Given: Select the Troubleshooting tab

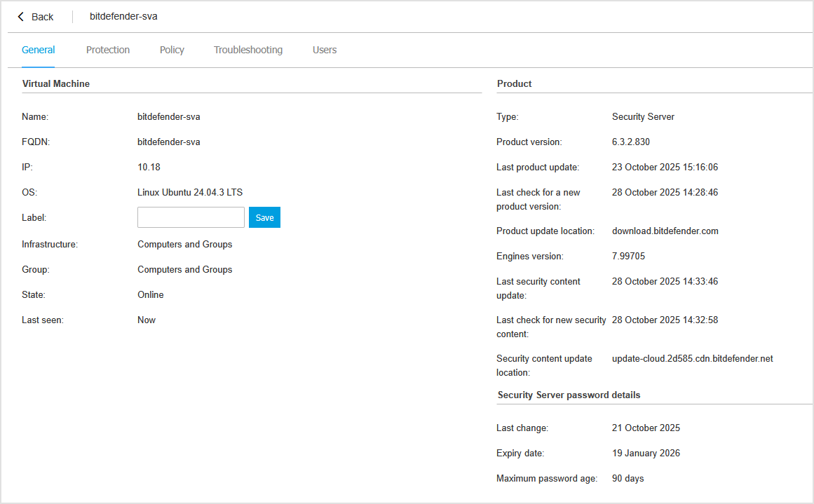Looking at the screenshot, I should 248,50.
